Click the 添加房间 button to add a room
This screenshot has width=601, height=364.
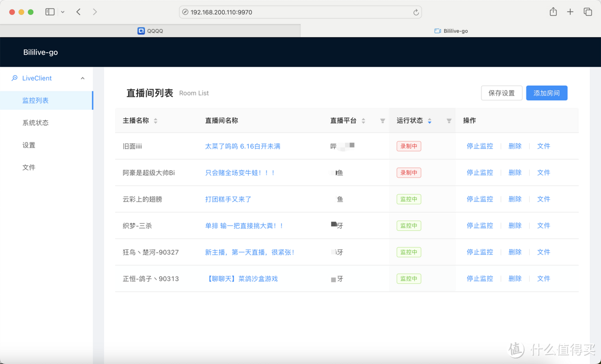click(546, 93)
